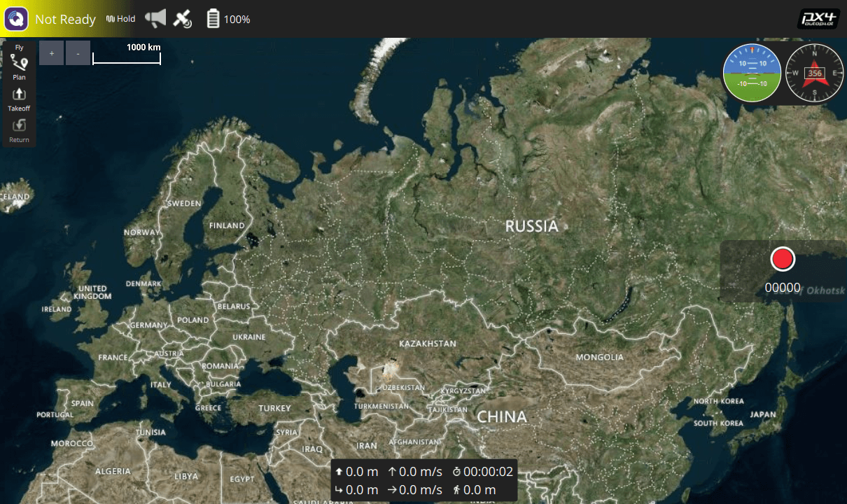Open the GPS satellite status icon

pyautogui.click(x=183, y=19)
